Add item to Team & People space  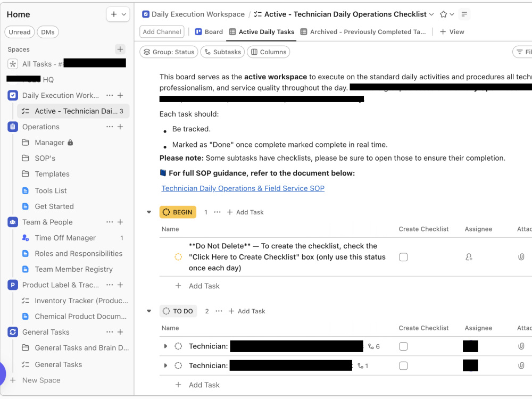[120, 222]
